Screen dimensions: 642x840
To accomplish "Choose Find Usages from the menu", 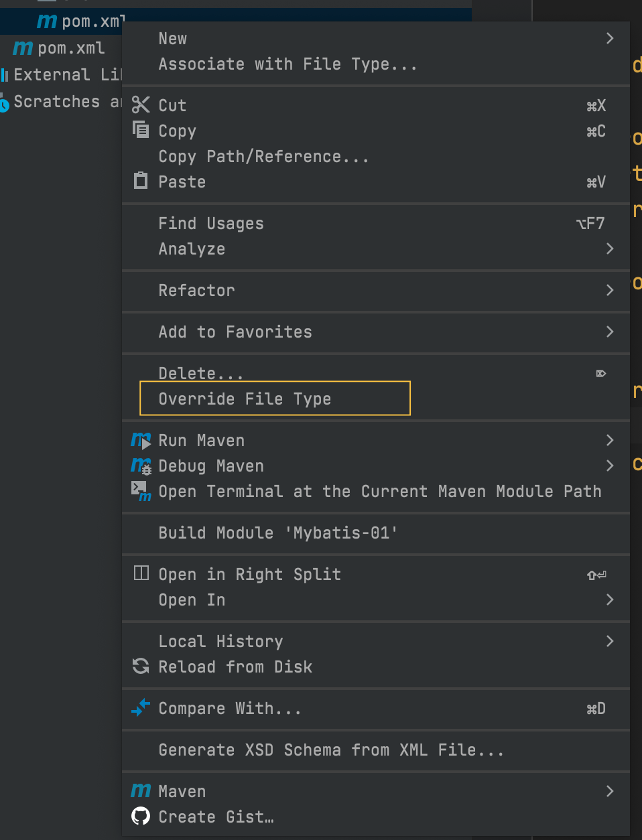I will point(211,223).
